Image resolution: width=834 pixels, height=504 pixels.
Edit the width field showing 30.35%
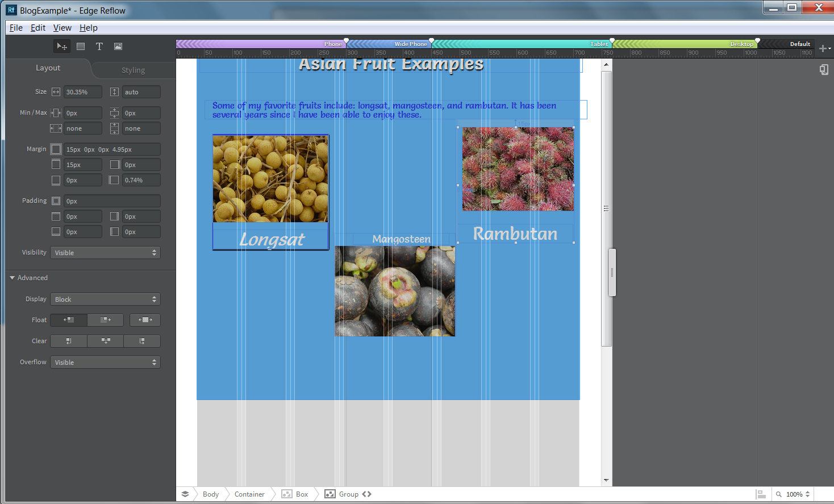coord(83,91)
